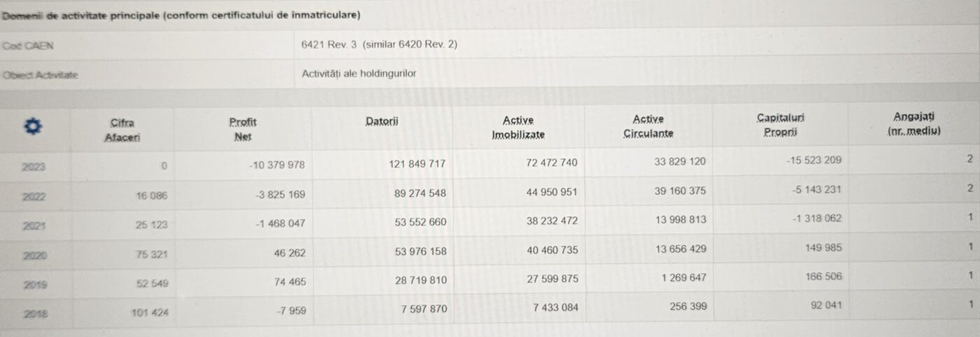Select the Active Imobilizate column header

point(518,127)
